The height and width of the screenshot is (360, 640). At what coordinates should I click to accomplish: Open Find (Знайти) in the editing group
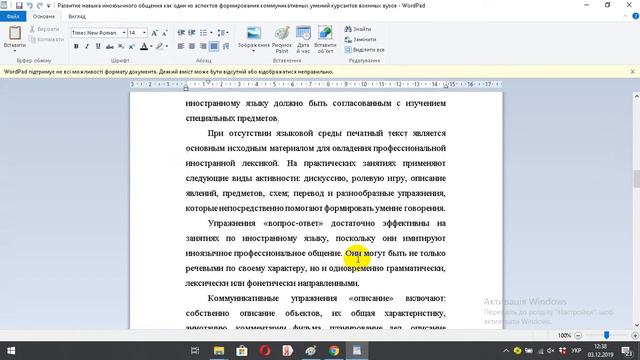358,29
